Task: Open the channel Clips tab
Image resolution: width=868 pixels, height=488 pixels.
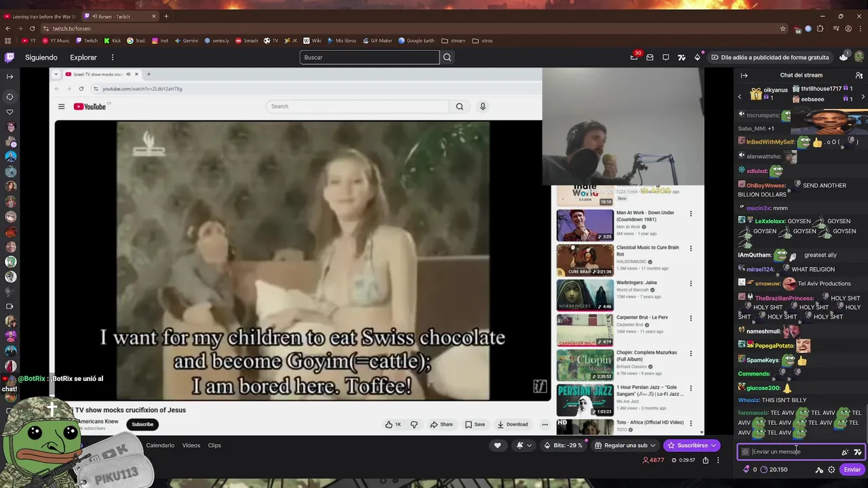Action: (x=214, y=445)
